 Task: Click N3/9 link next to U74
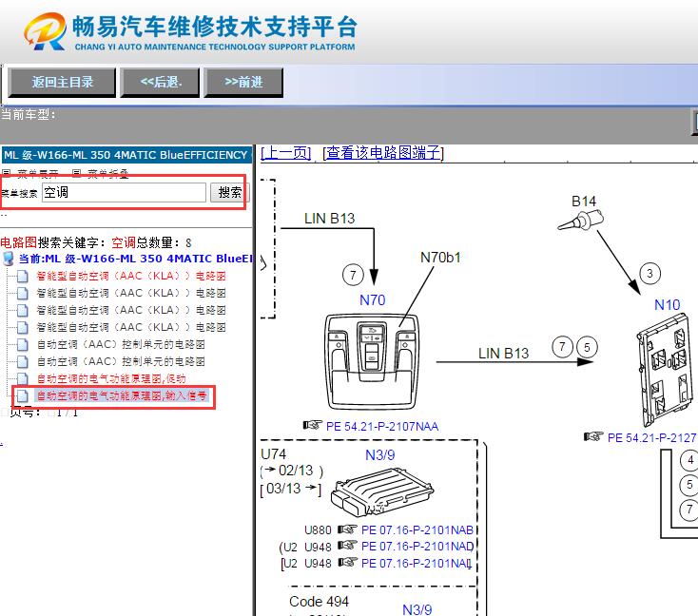(379, 455)
